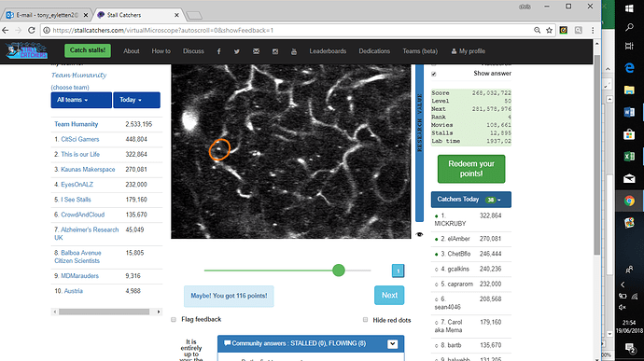Screen dimensions: 644x361
Task: Open the How to menu item
Action: (161, 51)
